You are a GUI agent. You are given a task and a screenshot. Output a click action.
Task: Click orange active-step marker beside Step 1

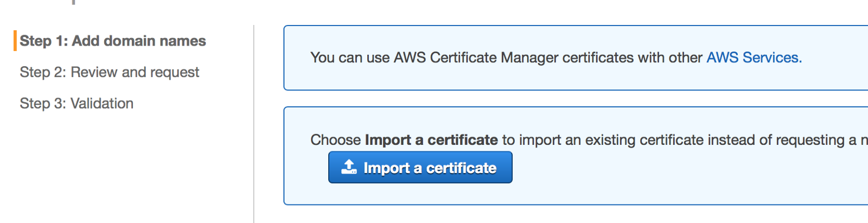click(15, 41)
